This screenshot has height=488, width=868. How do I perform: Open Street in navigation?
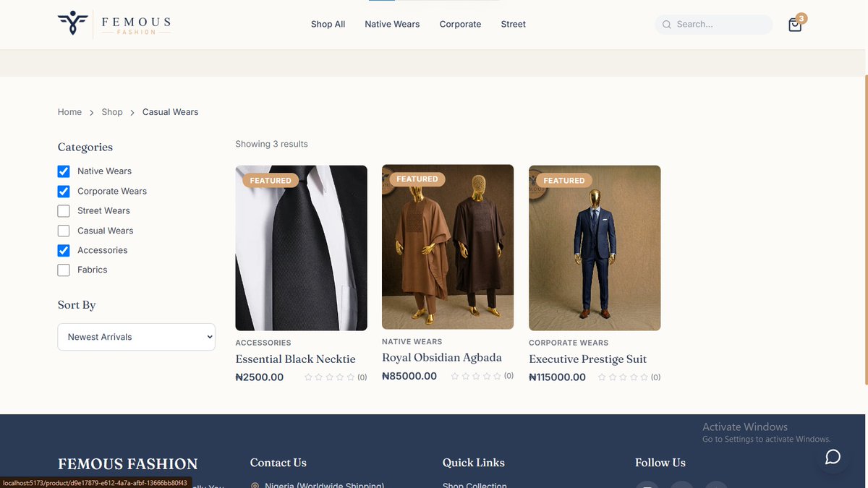click(x=513, y=25)
